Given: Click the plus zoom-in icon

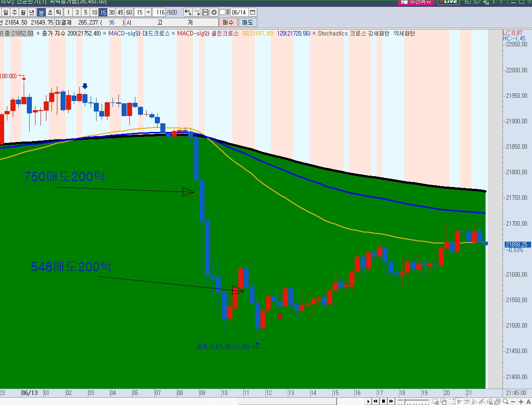Looking at the screenshot, I should click(521, 402).
